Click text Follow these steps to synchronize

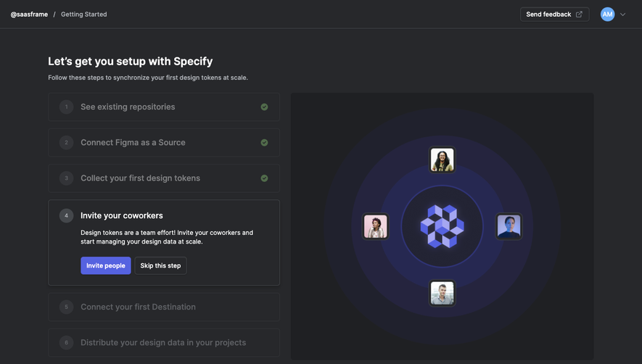(148, 78)
